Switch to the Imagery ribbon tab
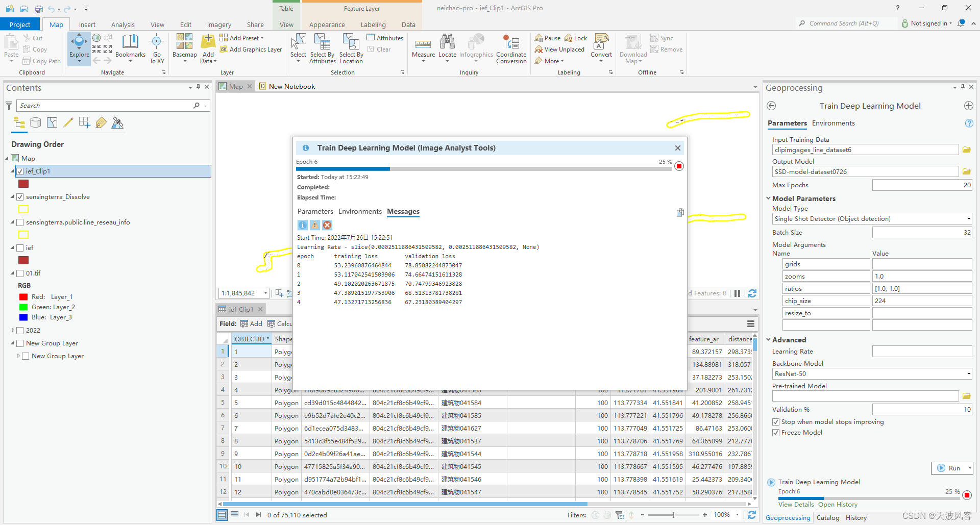The height and width of the screenshot is (525, 980). (x=219, y=24)
